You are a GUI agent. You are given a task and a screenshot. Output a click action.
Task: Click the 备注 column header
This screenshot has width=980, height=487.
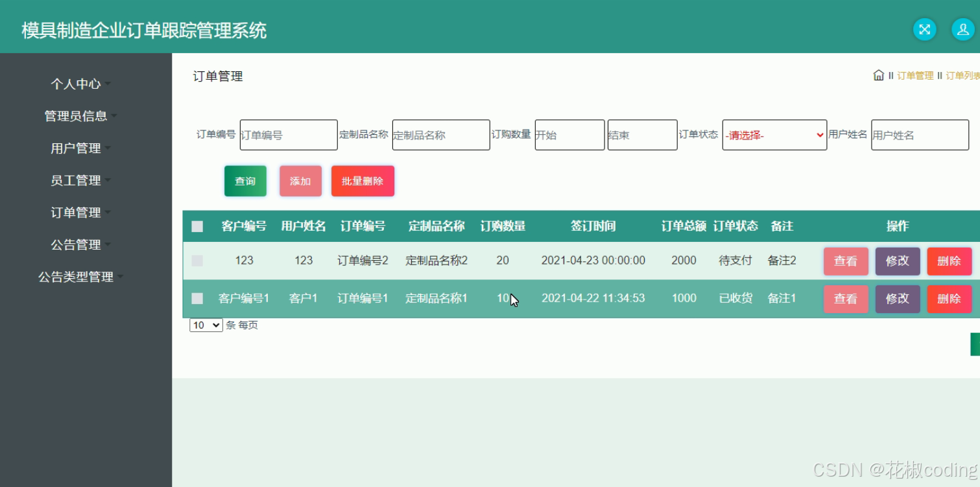782,226
